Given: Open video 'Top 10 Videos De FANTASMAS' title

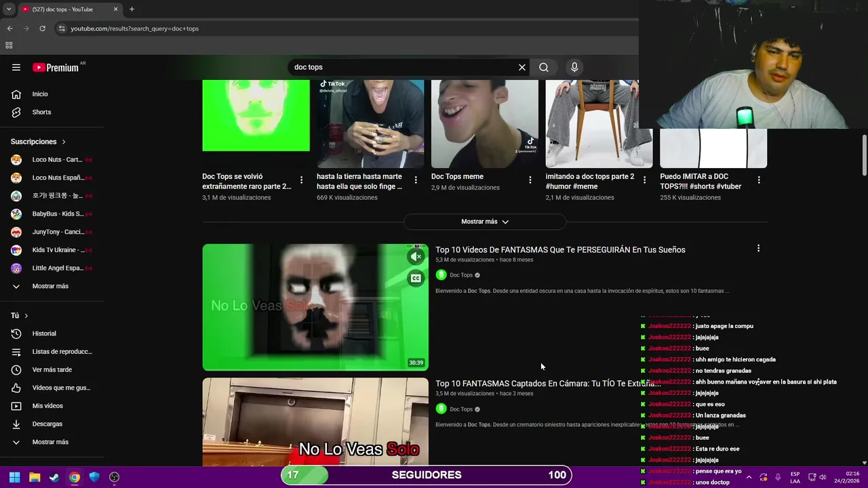Looking at the screenshot, I should [x=560, y=249].
